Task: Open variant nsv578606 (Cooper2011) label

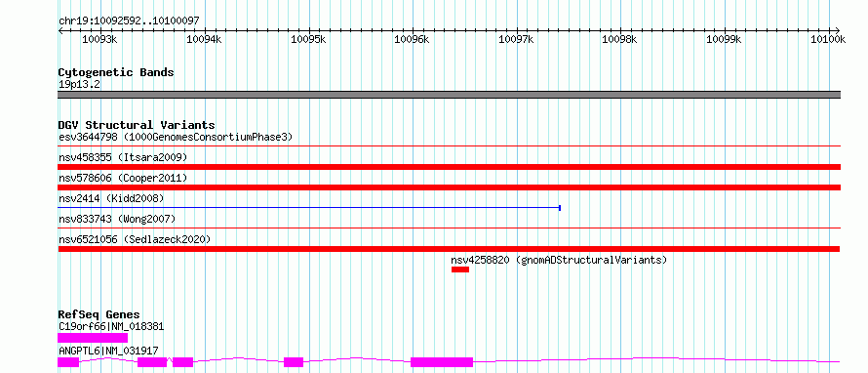Action: pyautogui.click(x=123, y=179)
